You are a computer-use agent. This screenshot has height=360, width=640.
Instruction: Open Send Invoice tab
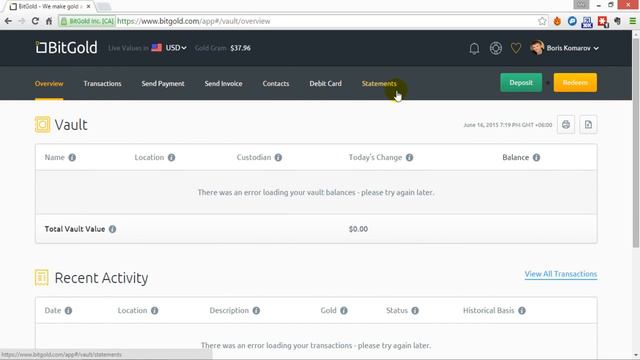tap(223, 84)
